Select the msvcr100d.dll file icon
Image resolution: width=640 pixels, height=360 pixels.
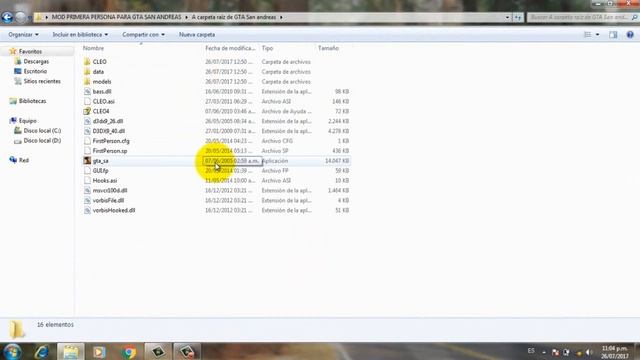87,190
